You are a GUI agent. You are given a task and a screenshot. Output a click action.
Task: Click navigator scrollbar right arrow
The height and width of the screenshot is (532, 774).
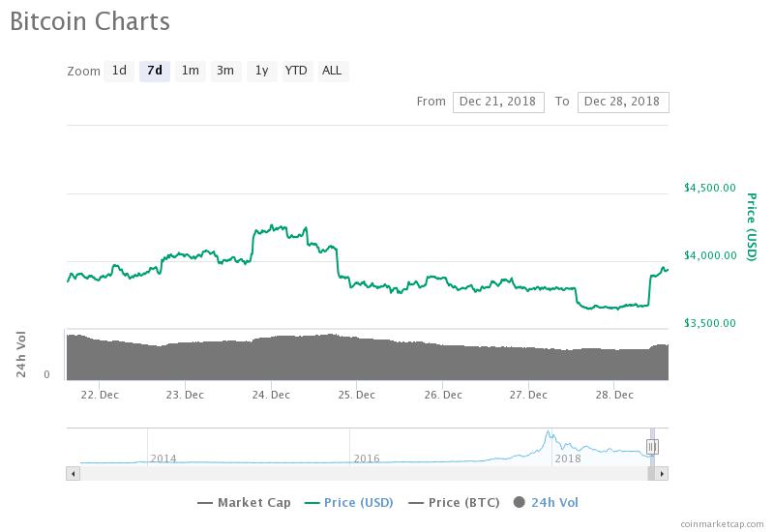click(662, 474)
